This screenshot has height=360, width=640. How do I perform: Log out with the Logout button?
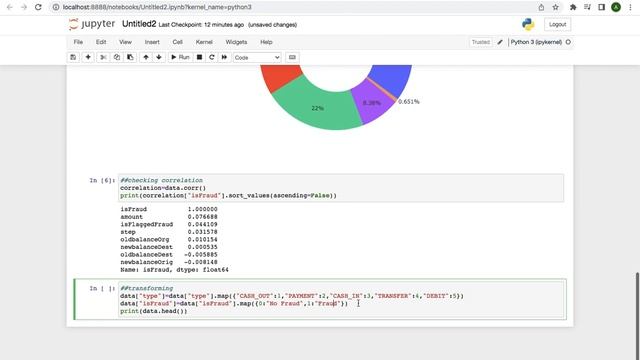point(557,24)
